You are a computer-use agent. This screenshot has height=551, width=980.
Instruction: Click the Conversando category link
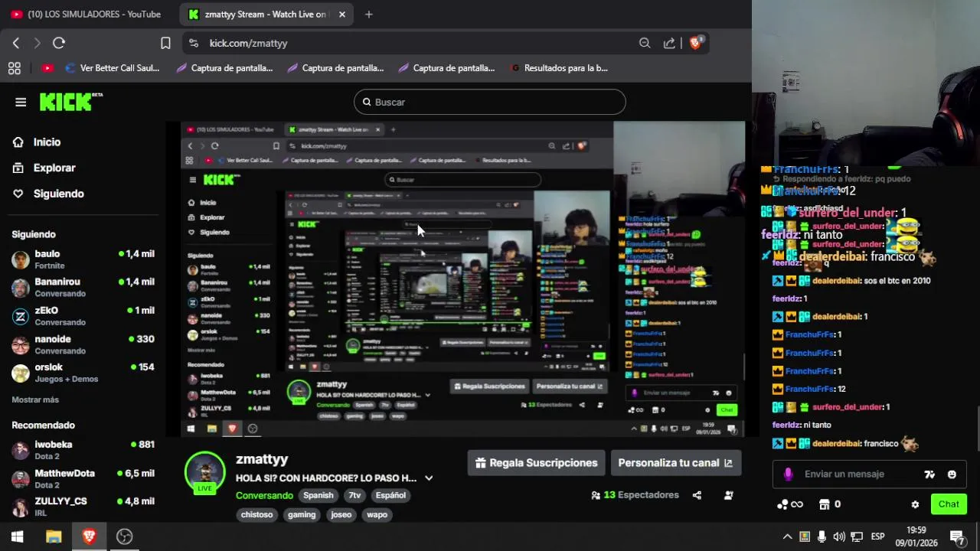(264, 495)
